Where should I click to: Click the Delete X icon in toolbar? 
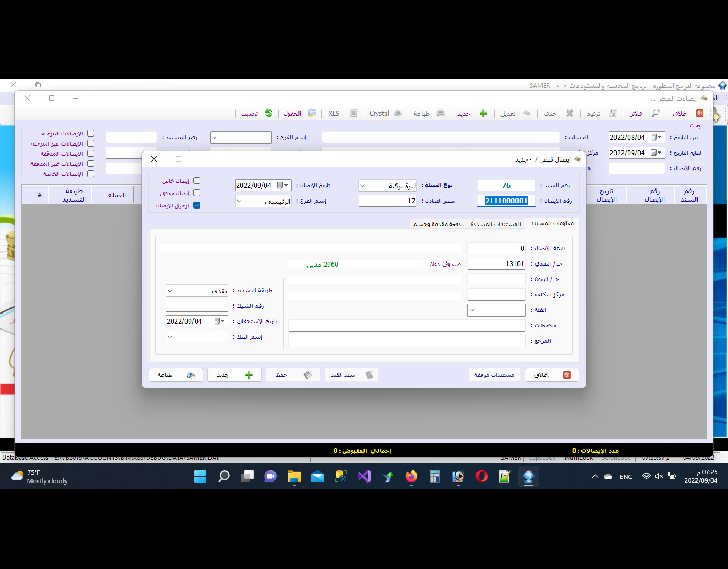[570, 114]
